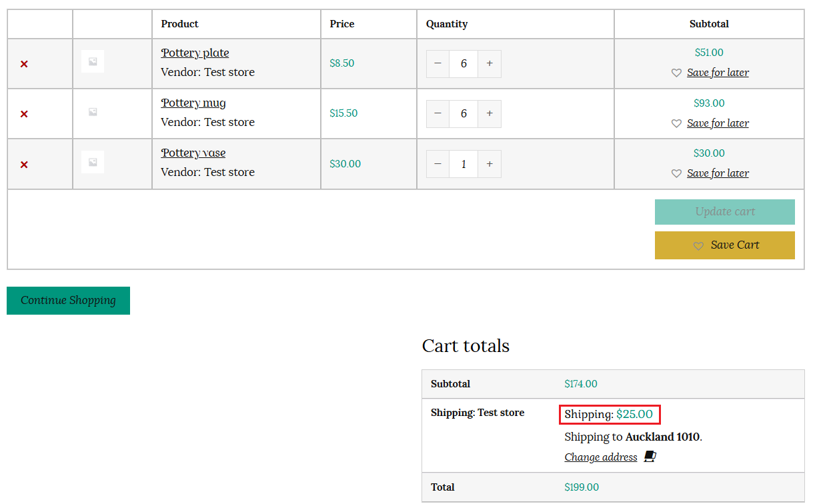Click the Save Cart button
The height and width of the screenshot is (504, 813).
(725, 245)
